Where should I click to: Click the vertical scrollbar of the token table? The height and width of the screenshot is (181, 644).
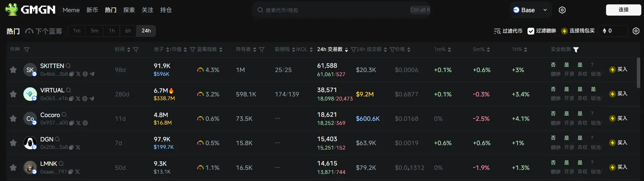pos(639,73)
